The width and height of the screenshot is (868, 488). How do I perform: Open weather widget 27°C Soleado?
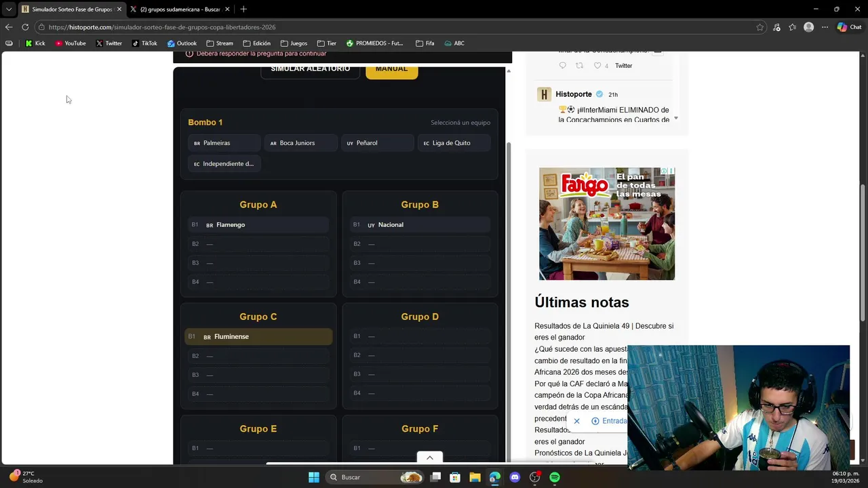point(26,477)
